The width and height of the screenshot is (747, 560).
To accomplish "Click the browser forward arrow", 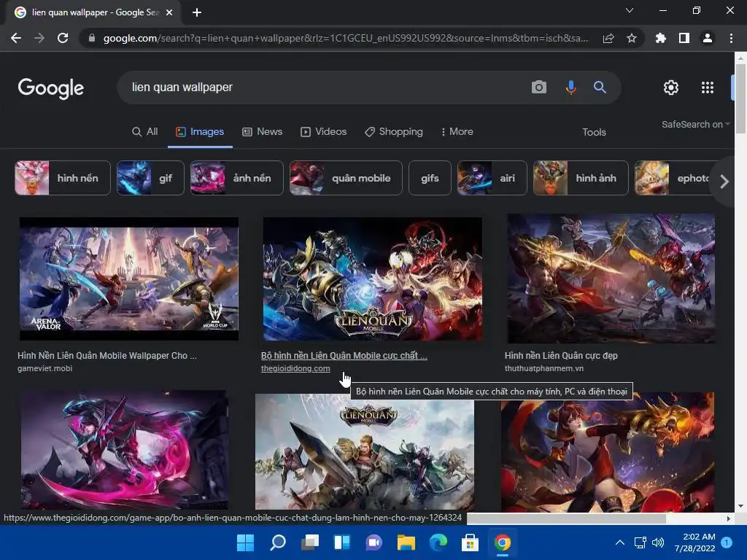I will 39,38.
